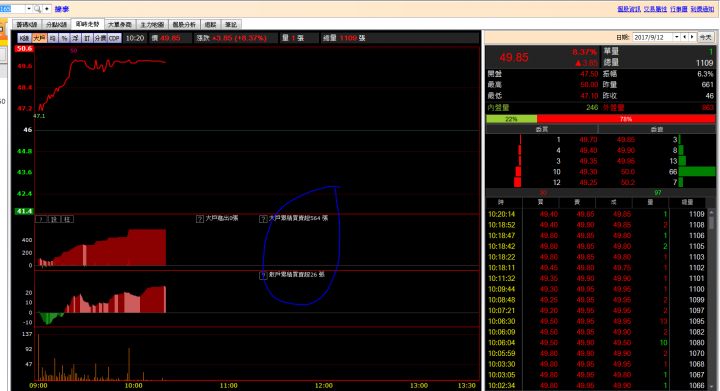The image size is (720, 391).
Task: Open the 追蹤 tab
Action: pyautogui.click(x=210, y=24)
